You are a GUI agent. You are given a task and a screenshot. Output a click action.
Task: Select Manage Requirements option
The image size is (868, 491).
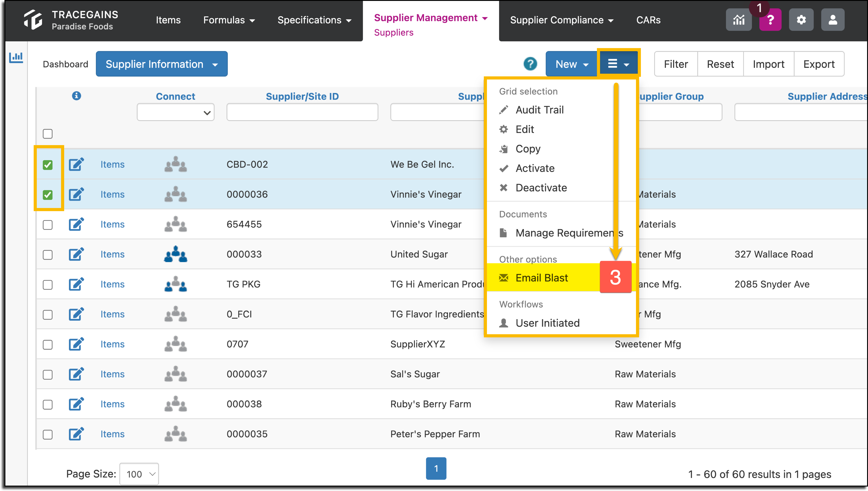(x=569, y=233)
